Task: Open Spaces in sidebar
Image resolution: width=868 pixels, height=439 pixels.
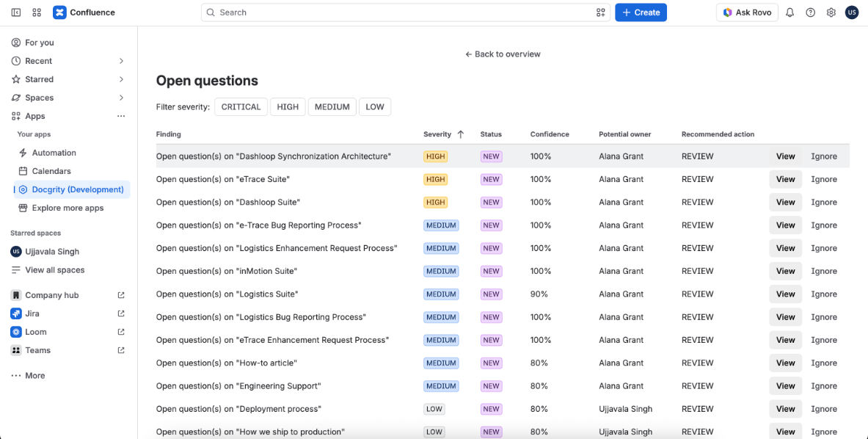Action: pyautogui.click(x=40, y=98)
